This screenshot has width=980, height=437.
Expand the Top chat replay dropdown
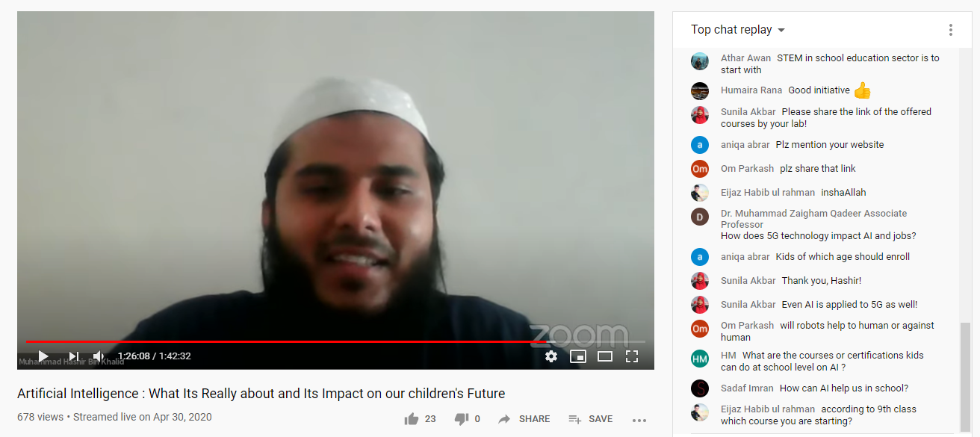pos(738,30)
